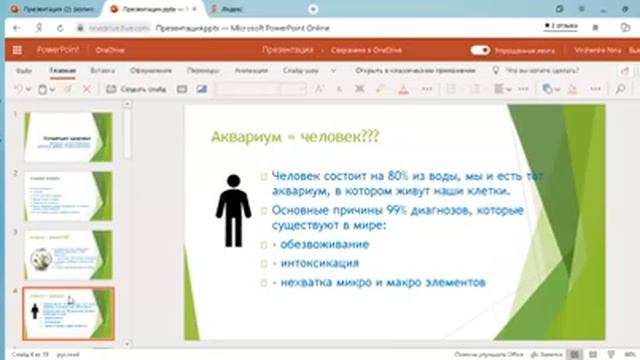Click the undo arrow icon

click(x=18, y=89)
